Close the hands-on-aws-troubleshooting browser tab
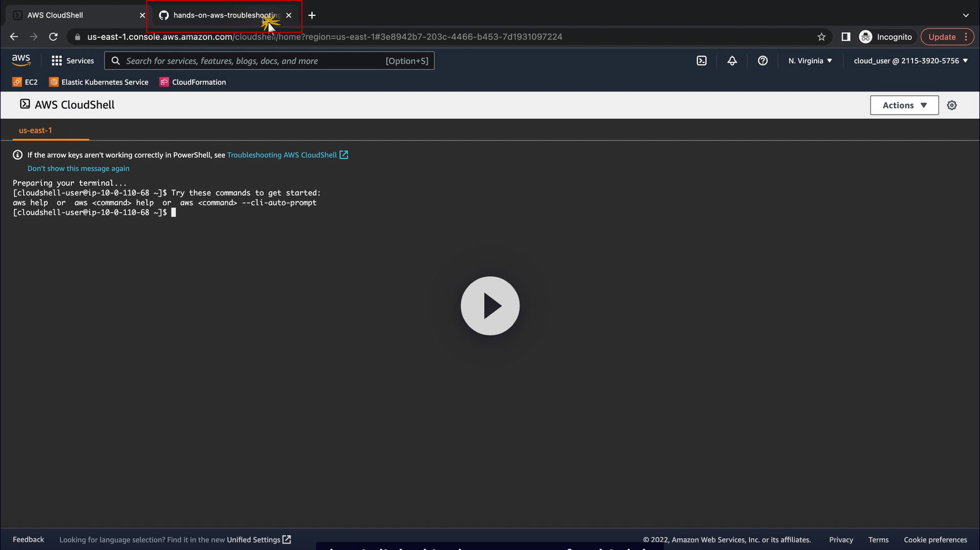This screenshot has width=980, height=550. (x=289, y=15)
